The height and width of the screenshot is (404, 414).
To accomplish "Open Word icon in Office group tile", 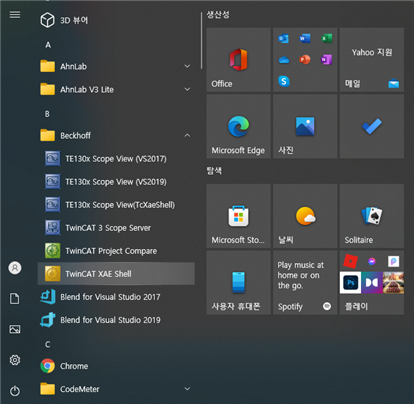I will pyautogui.click(x=305, y=39).
